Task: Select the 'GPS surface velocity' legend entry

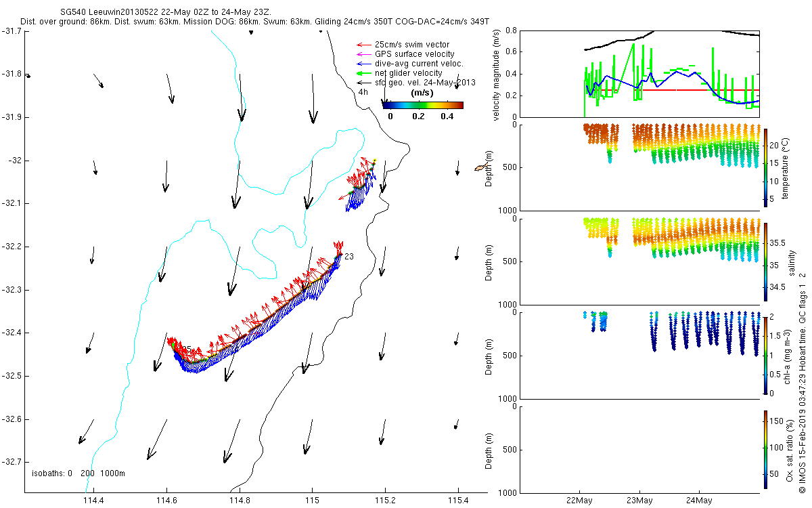Action: tap(414, 54)
